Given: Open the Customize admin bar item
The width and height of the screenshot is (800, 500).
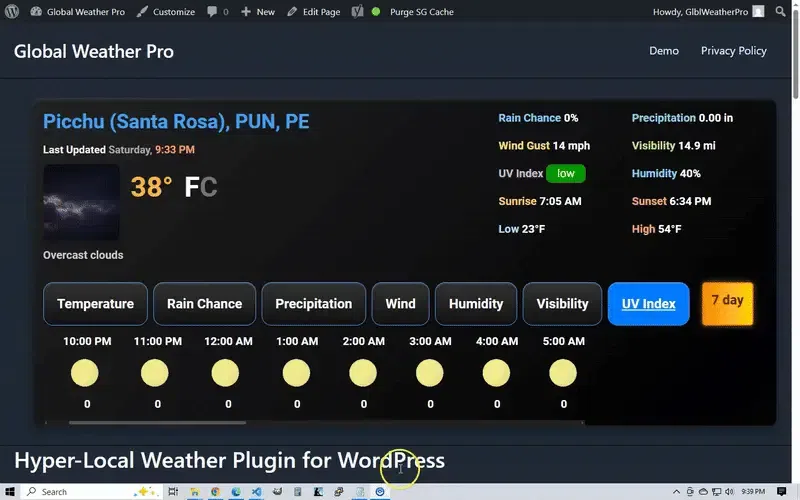Looking at the screenshot, I should 166,12.
